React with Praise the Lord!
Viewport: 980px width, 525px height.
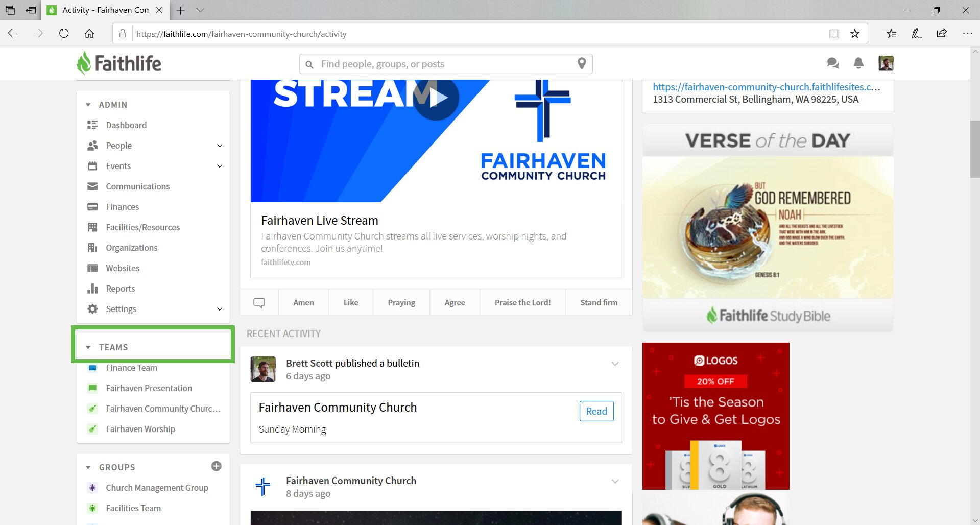pyautogui.click(x=523, y=302)
